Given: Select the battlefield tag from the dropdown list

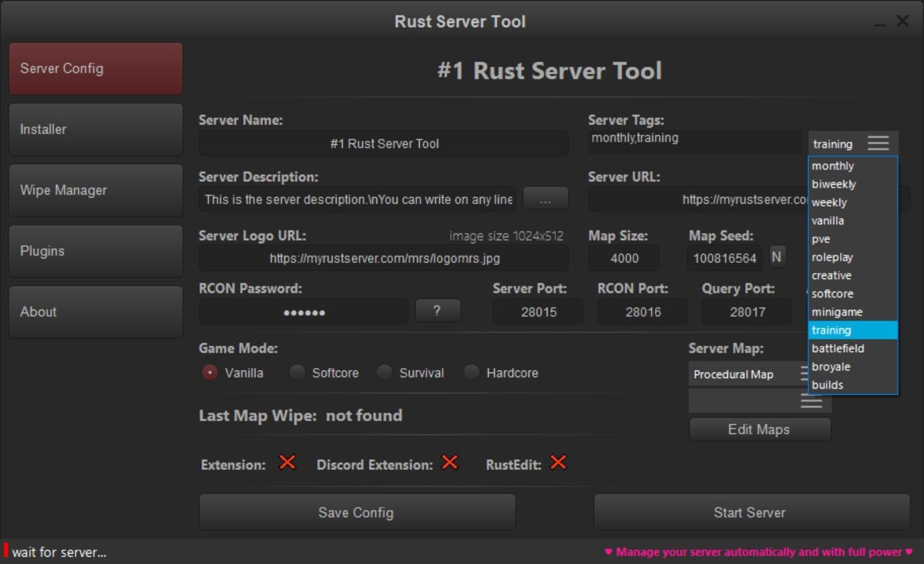Looking at the screenshot, I should pos(838,348).
